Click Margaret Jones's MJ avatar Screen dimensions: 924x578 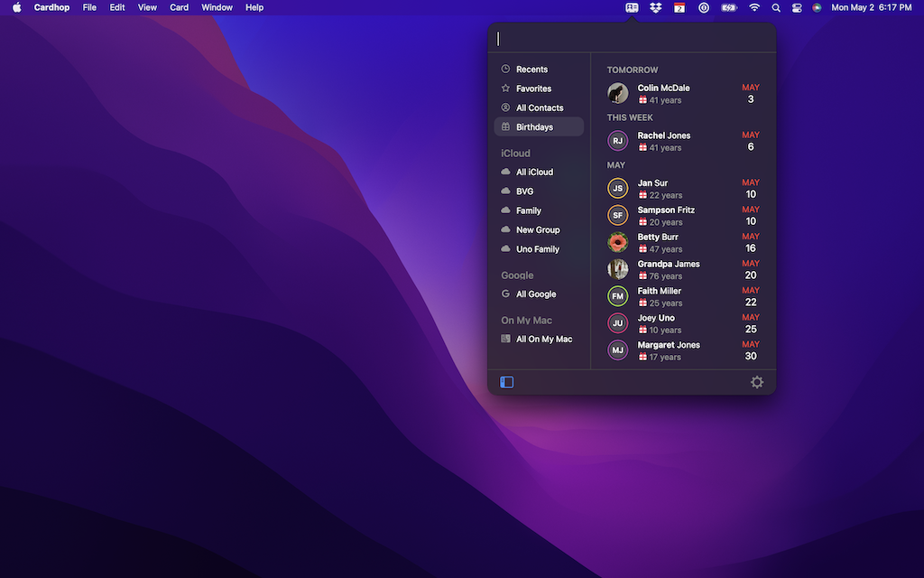(617, 350)
